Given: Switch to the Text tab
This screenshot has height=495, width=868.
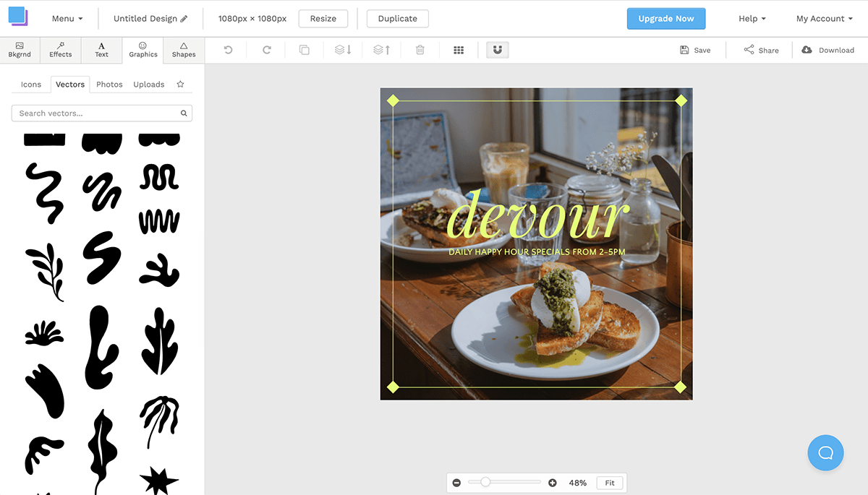Looking at the screenshot, I should pos(102,50).
